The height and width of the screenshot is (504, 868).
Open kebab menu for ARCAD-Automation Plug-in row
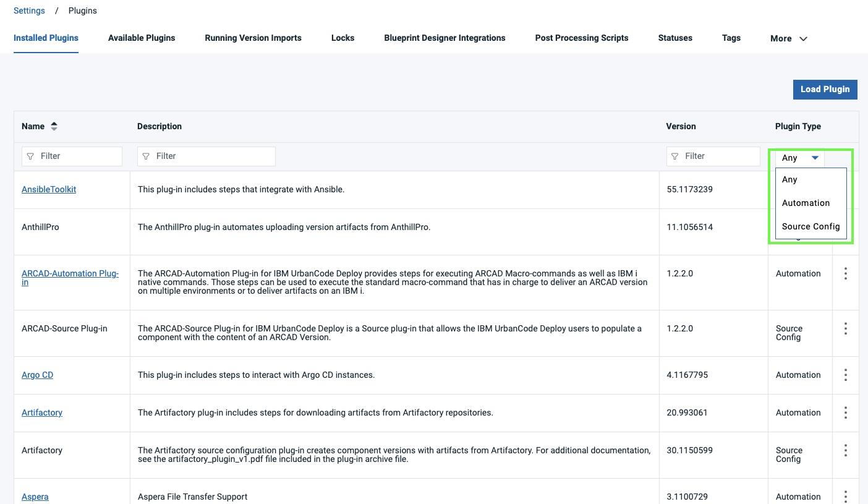click(x=845, y=273)
